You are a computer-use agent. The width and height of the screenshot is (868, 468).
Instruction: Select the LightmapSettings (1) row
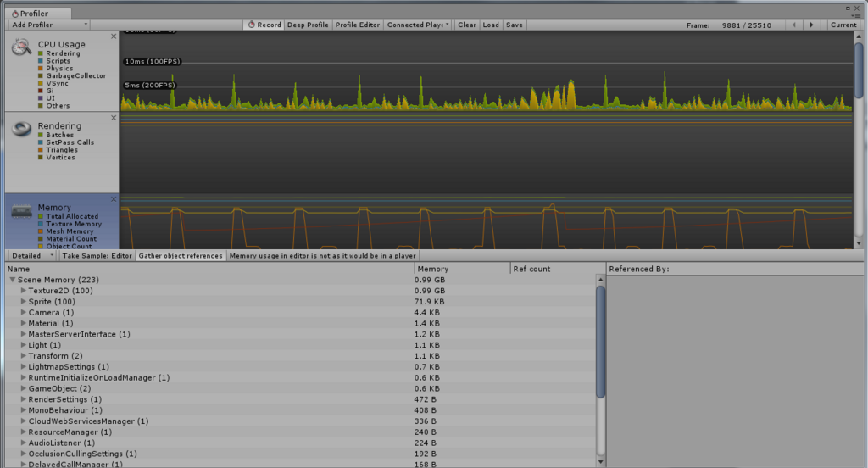pos(301,366)
